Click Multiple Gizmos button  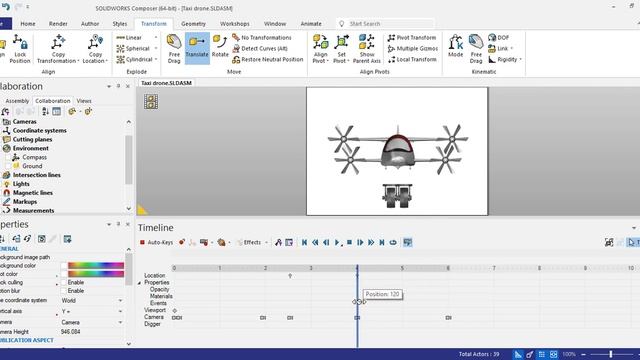pyautogui.click(x=413, y=49)
